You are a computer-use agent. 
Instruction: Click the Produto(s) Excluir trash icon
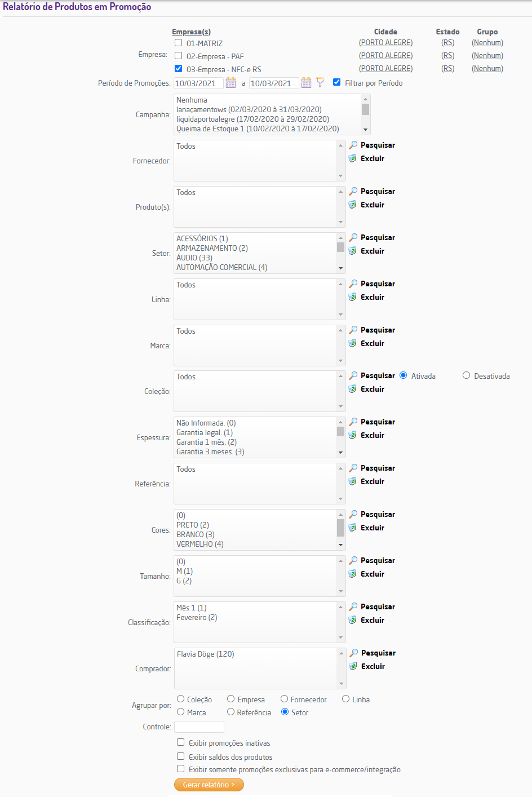coord(353,205)
